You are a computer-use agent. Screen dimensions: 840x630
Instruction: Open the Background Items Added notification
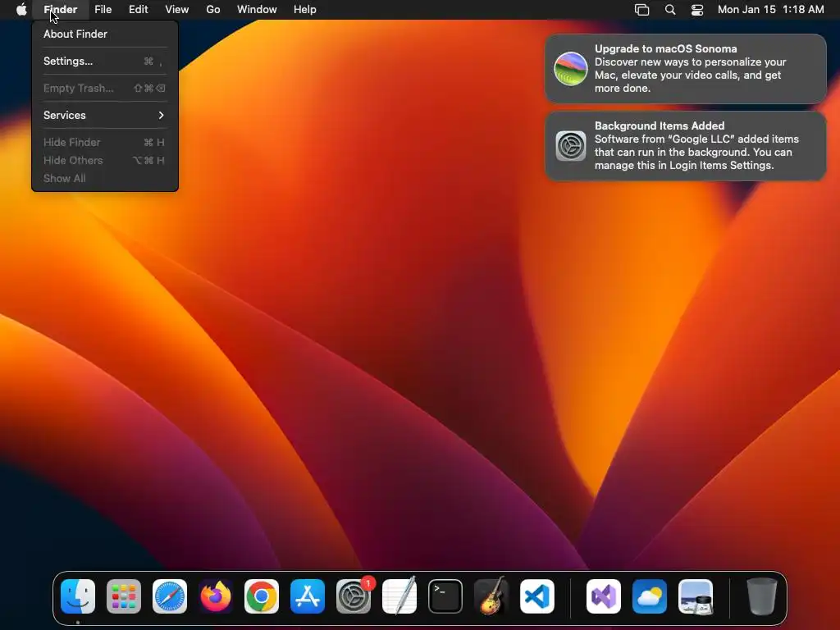click(x=686, y=146)
